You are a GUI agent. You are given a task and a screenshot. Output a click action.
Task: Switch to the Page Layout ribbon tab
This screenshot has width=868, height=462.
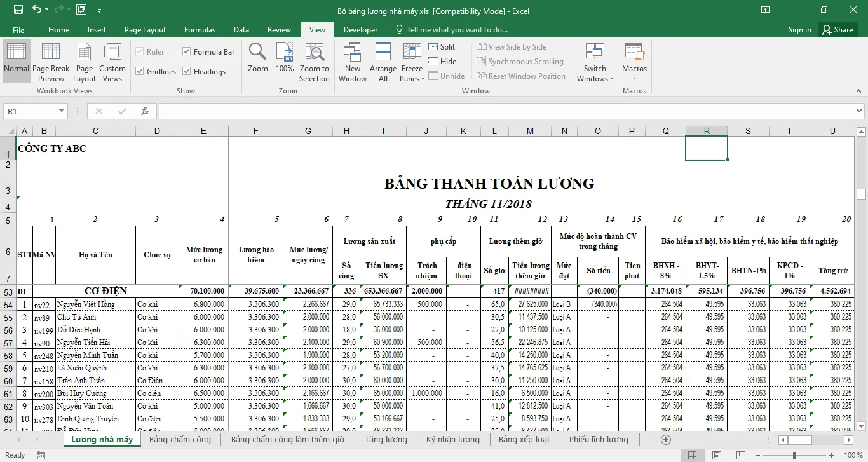click(x=145, y=30)
